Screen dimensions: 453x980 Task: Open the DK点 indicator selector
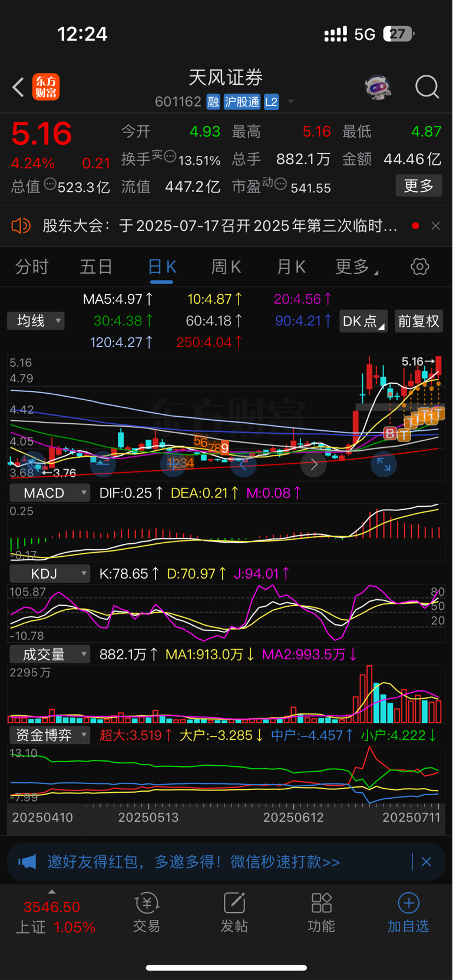coord(363,321)
